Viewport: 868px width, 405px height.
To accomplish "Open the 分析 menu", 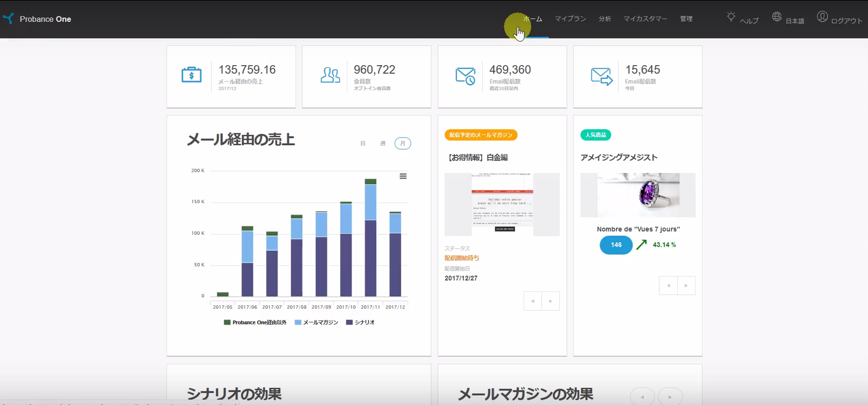I will [x=604, y=19].
